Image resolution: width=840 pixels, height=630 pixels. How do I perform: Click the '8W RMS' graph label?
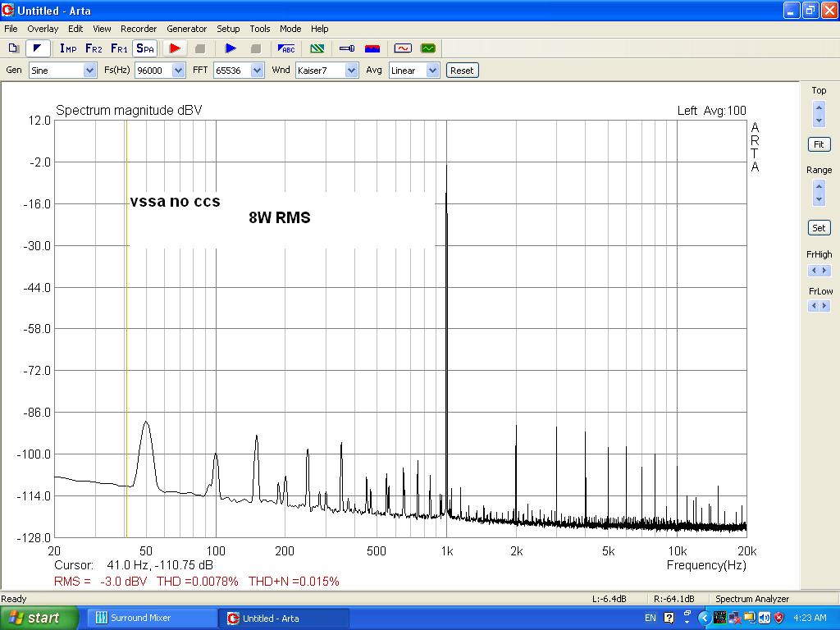pyautogui.click(x=280, y=217)
